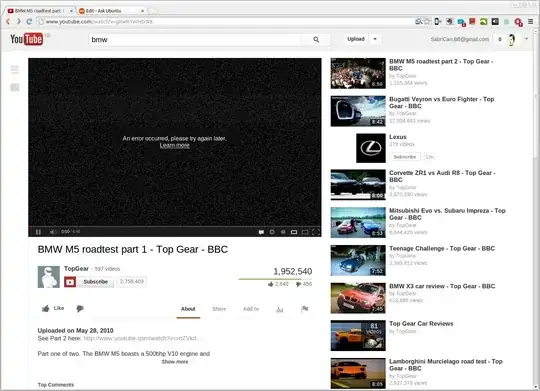Click the page scrollbar up arrow
Viewport: 540px width, 391px height.
pyautogui.click(x=536, y=32)
